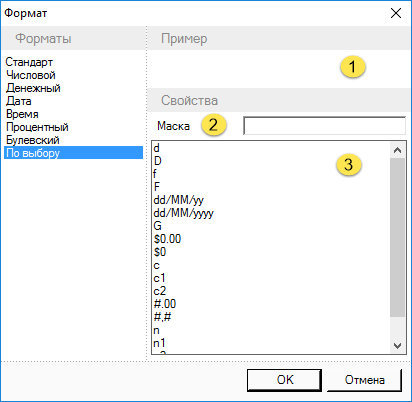Choose the Денежный format option
Viewport: 412px width, 402px height.
coord(33,88)
